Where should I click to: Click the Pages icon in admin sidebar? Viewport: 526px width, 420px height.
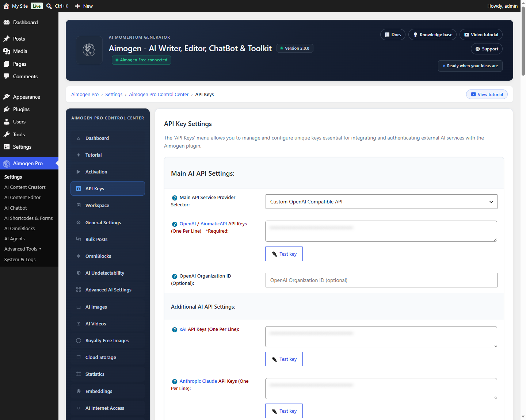(7, 64)
